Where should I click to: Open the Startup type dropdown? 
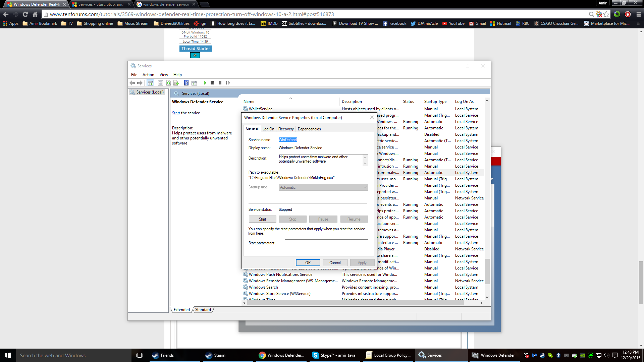(x=323, y=187)
